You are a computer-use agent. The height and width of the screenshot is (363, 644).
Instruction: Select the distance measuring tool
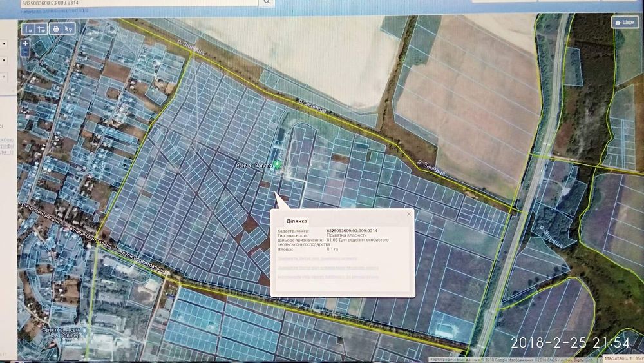(x=28, y=29)
